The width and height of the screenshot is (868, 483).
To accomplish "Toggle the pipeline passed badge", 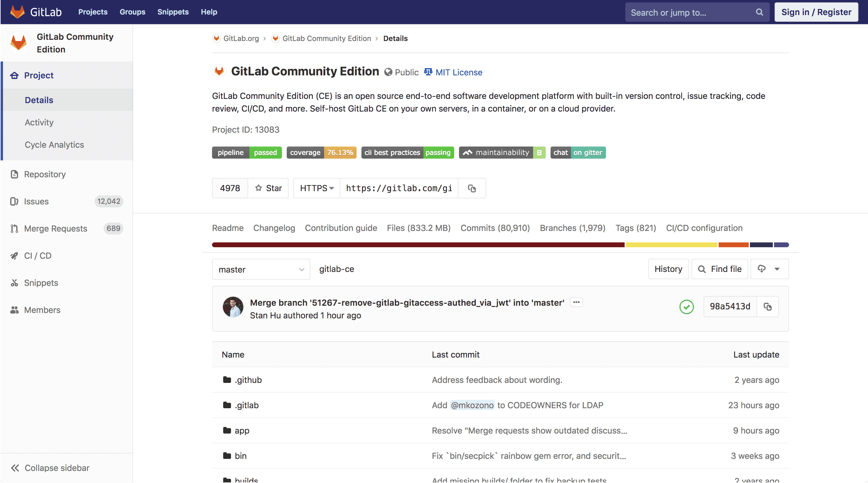I will pyautogui.click(x=247, y=153).
